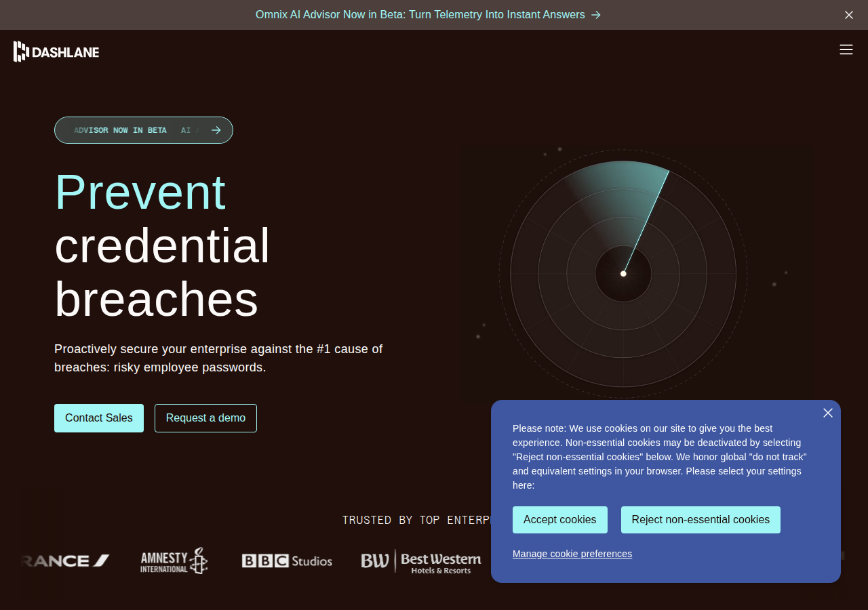
Task: Accept cookies
Action: 560,520
